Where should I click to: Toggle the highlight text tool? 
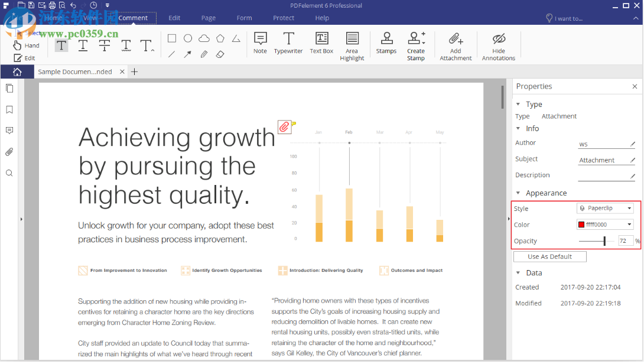(61, 45)
